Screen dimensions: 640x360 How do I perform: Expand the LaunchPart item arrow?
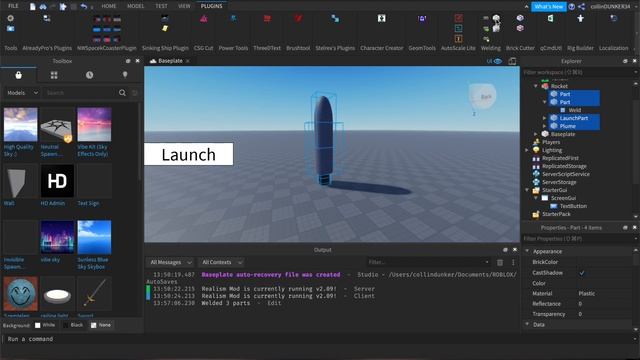click(544, 118)
